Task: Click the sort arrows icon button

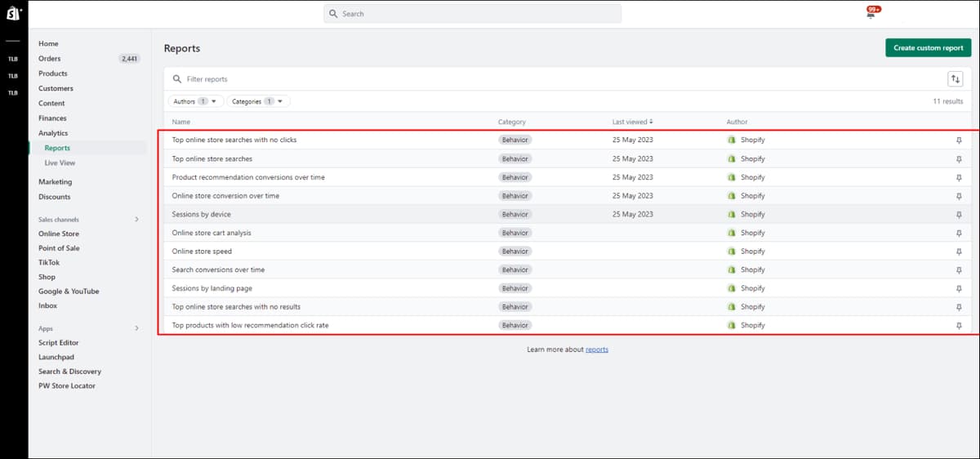Action: tap(955, 79)
